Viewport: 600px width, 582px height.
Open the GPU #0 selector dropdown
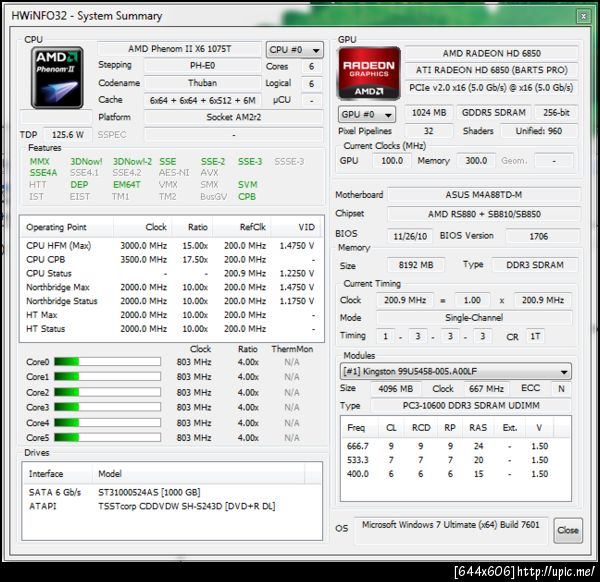[367, 114]
